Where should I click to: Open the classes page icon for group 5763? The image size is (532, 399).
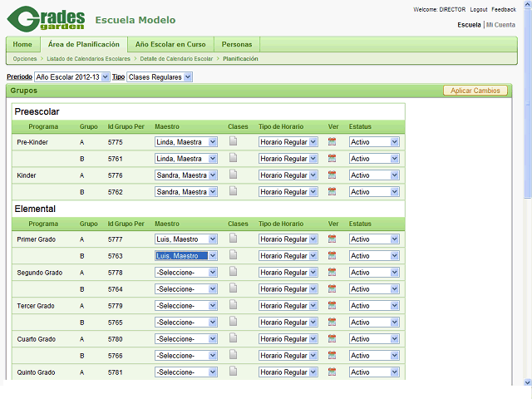coord(233,255)
